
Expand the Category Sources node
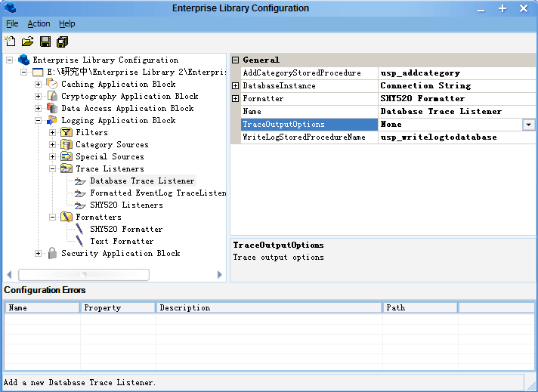[x=52, y=144]
